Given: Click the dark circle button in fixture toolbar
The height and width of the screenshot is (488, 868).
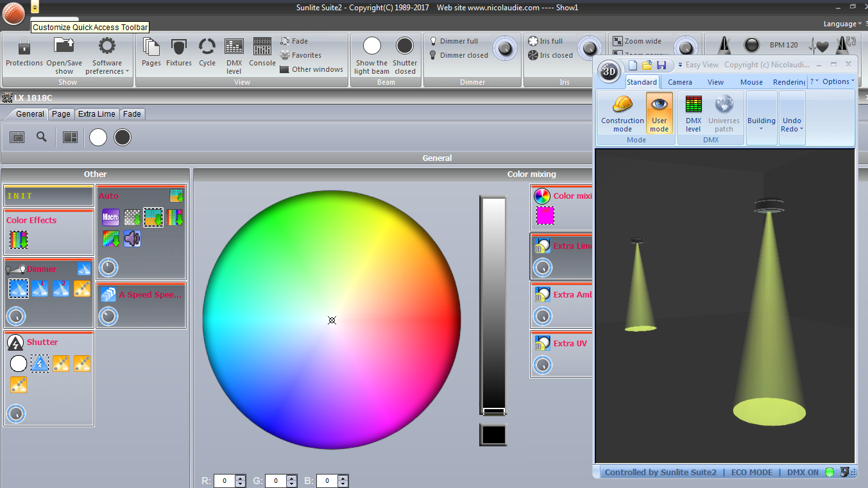Looking at the screenshot, I should (x=123, y=137).
